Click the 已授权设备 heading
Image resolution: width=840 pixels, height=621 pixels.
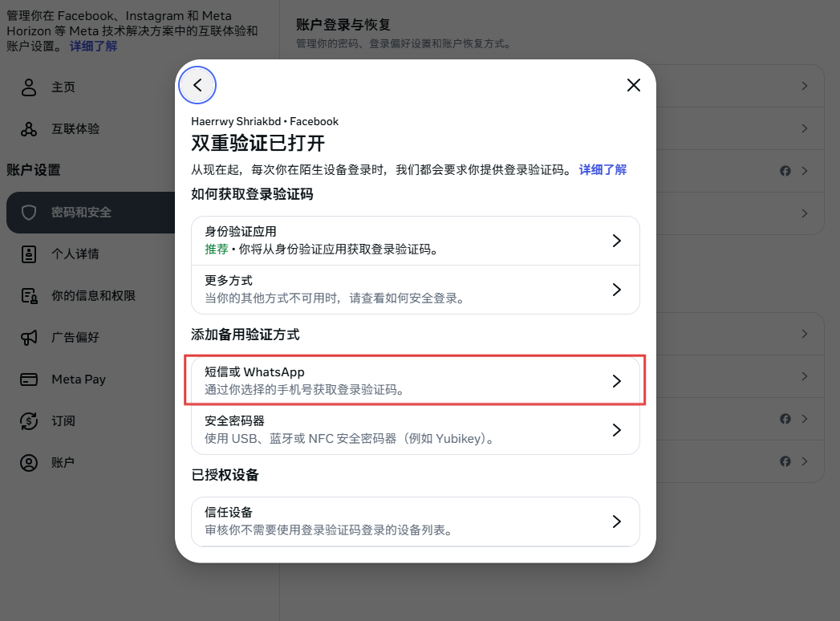[225, 475]
